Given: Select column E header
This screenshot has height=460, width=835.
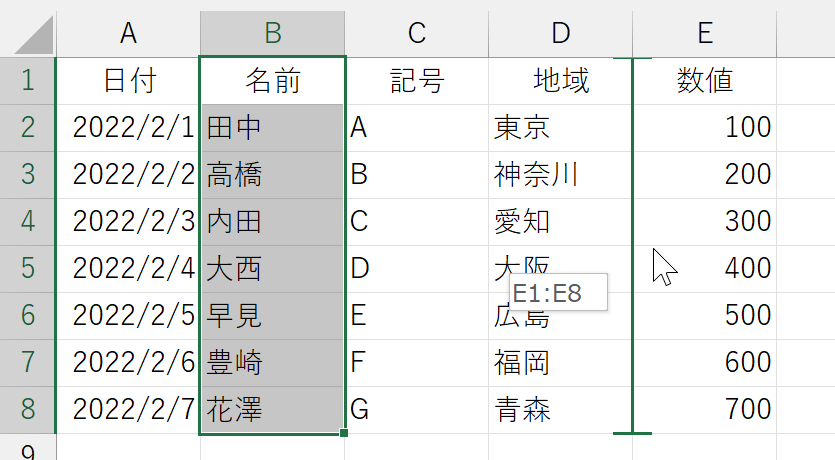Looking at the screenshot, I should coord(705,34).
